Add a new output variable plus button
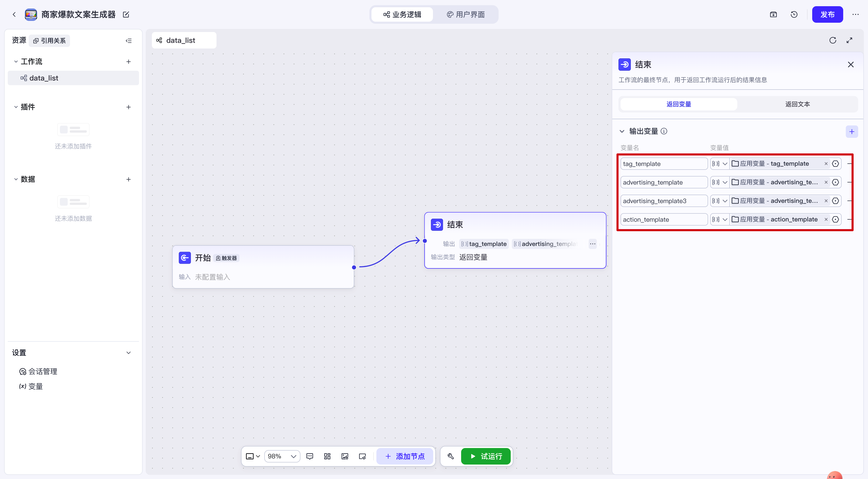Viewport: 868px width, 479px height. click(851, 132)
